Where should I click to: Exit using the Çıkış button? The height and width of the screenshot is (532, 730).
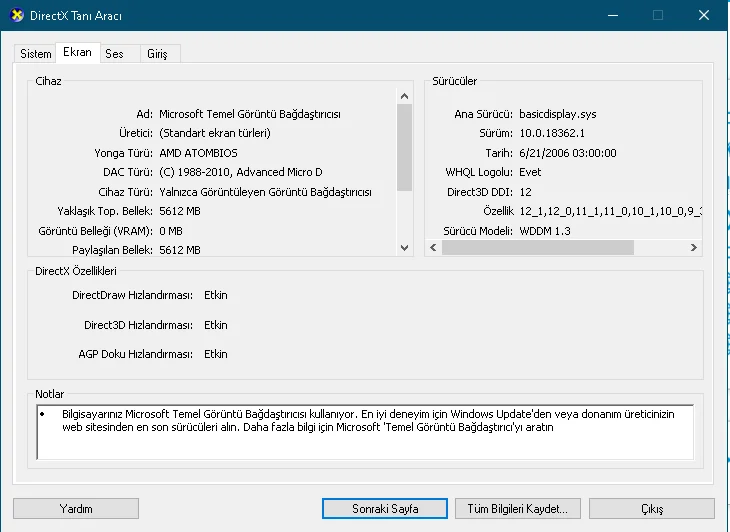(651, 509)
